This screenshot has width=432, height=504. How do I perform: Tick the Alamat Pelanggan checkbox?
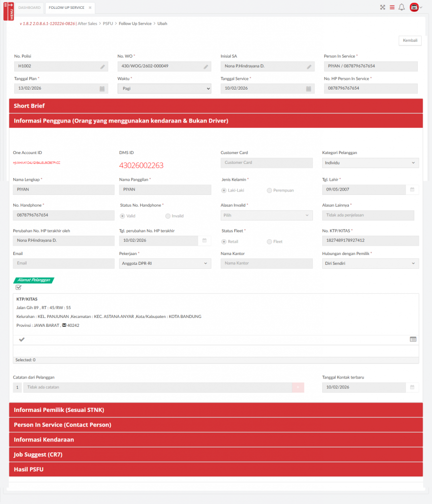[19, 287]
